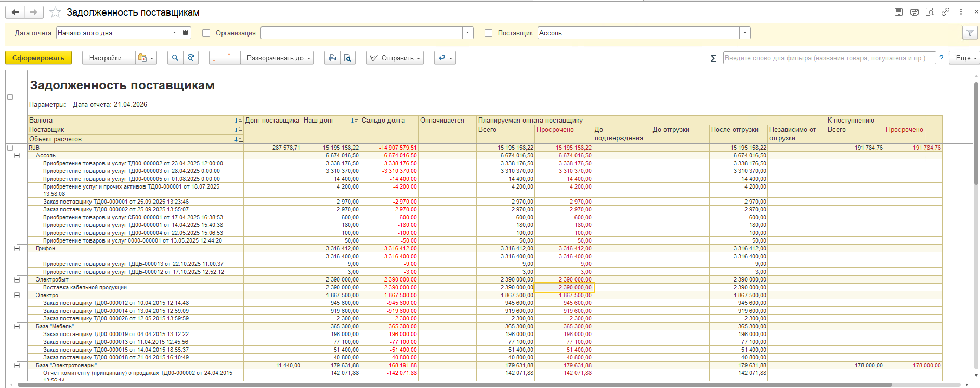Open calendar picker next to report date
This screenshot has width=980, height=388.
[x=186, y=33]
